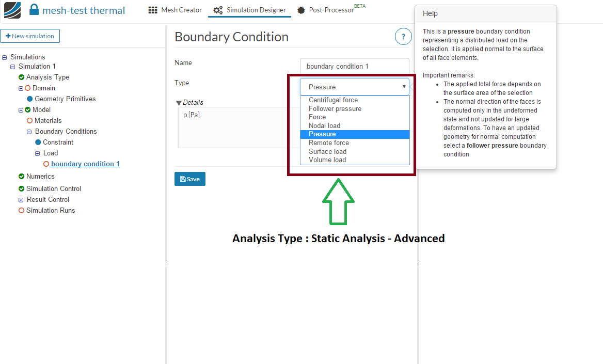The image size is (603, 364).
Task: Click the green check icon beside Analysis Type
Action: point(22,77)
